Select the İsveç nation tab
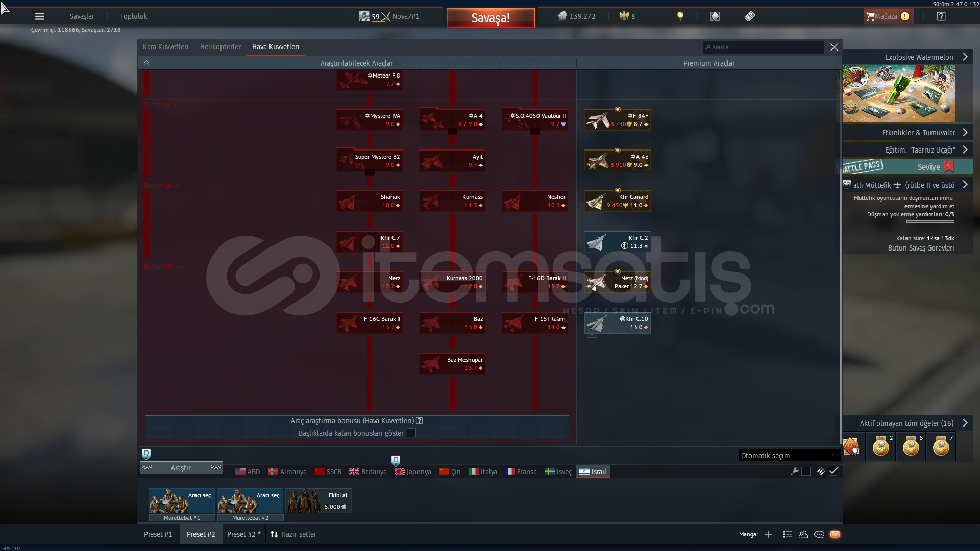The height and width of the screenshot is (551, 980). coord(558,472)
